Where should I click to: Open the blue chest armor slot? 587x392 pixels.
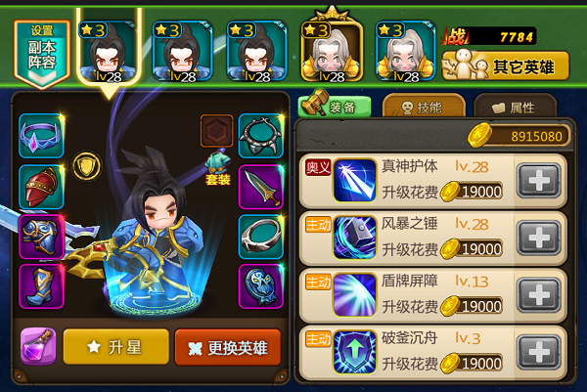(41, 237)
